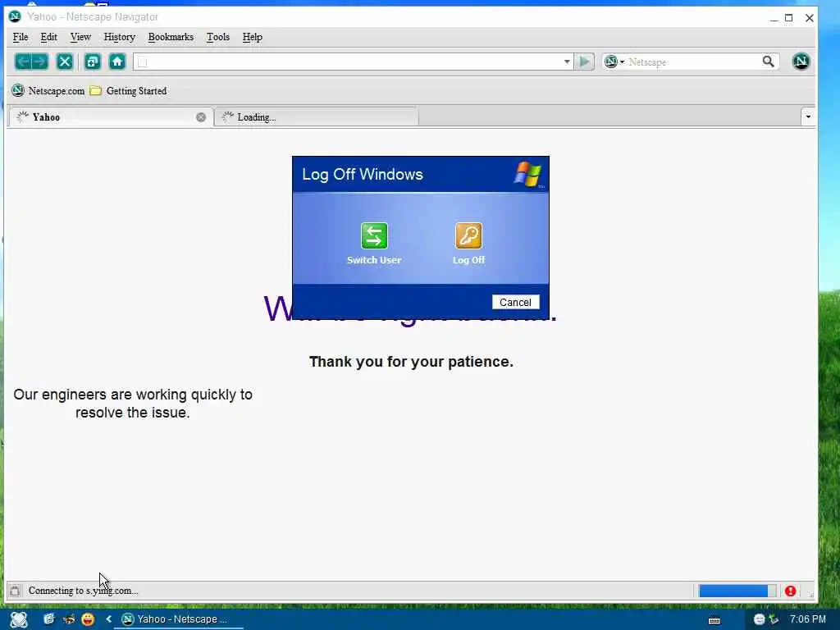Minimize the Netscape Navigator window
The image size is (840, 630).
774,18
